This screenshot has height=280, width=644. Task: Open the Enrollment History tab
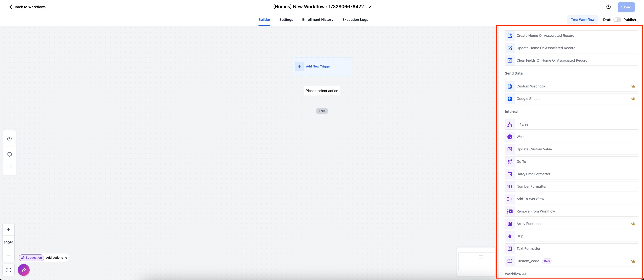point(317,19)
